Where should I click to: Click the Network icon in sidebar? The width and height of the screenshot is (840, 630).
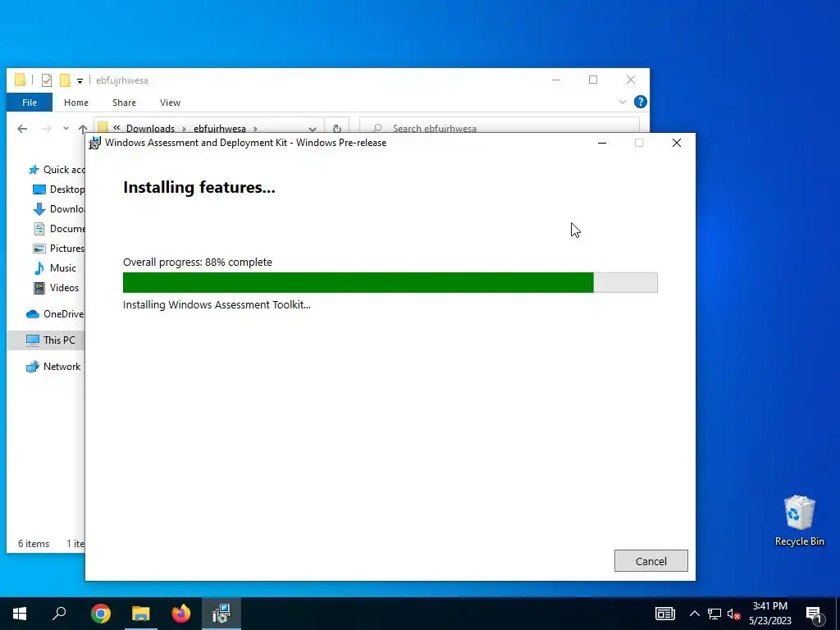pyautogui.click(x=33, y=367)
